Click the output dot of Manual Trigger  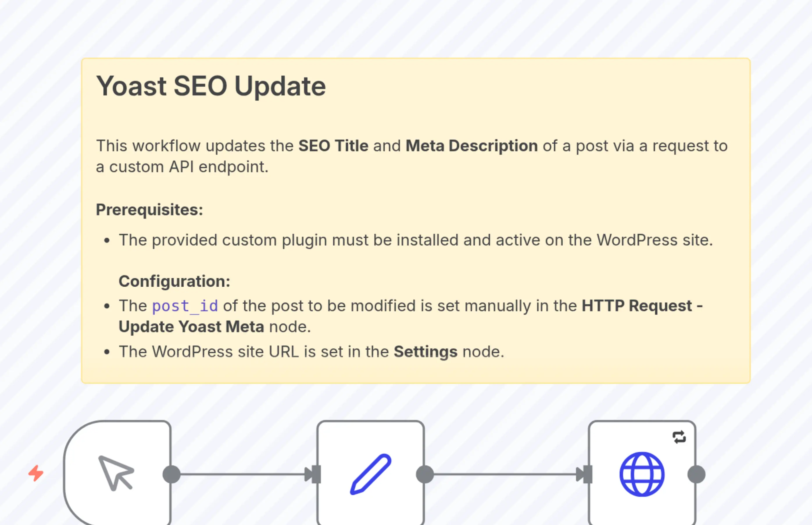pos(172,473)
